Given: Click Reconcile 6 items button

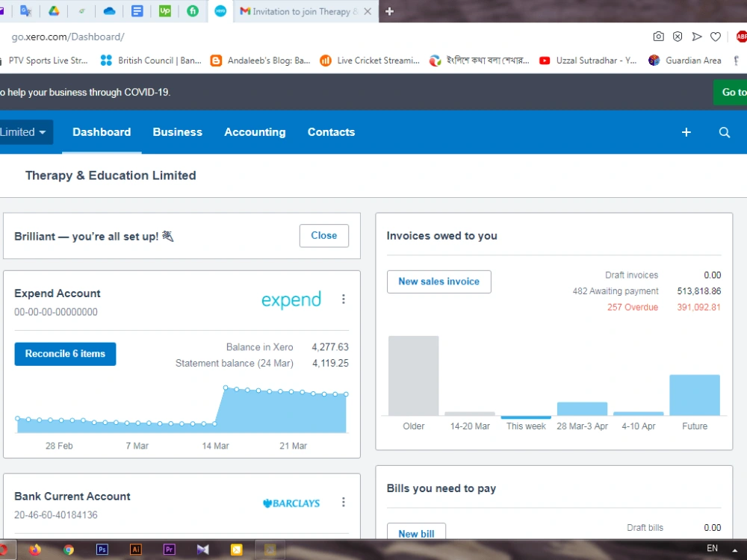Looking at the screenshot, I should point(65,354).
